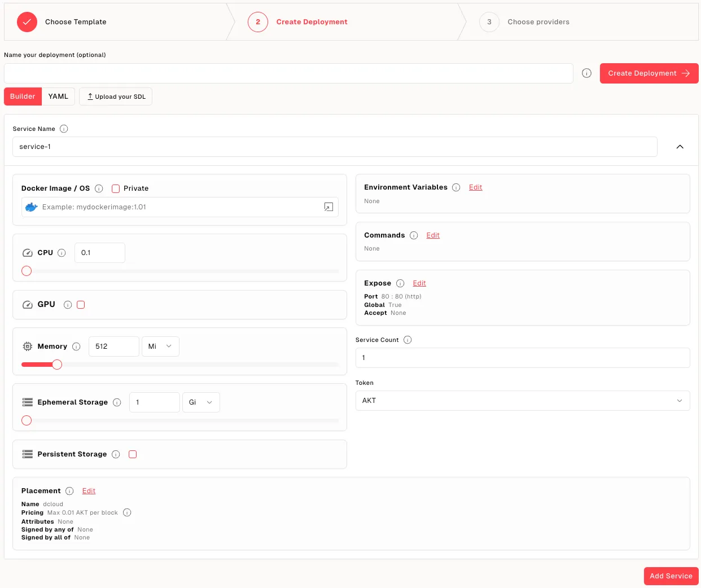The width and height of the screenshot is (701, 588).
Task: Open the Memory unit Mi dropdown
Action: pos(160,346)
